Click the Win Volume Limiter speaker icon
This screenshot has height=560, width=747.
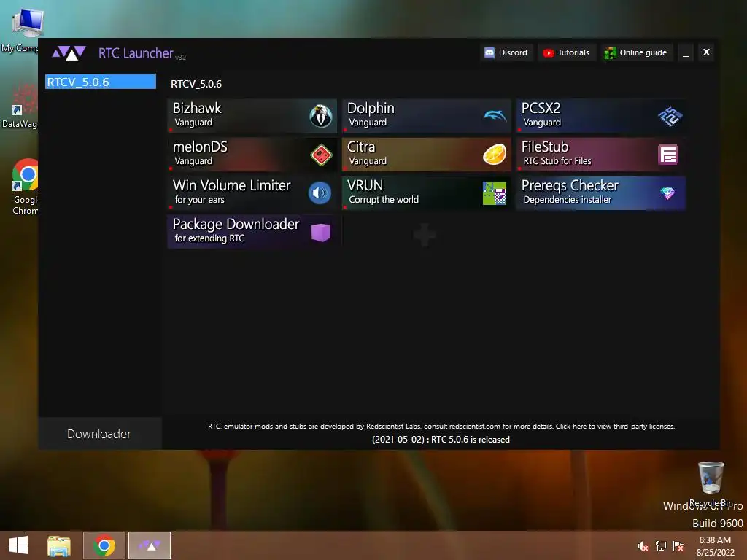[x=320, y=192]
